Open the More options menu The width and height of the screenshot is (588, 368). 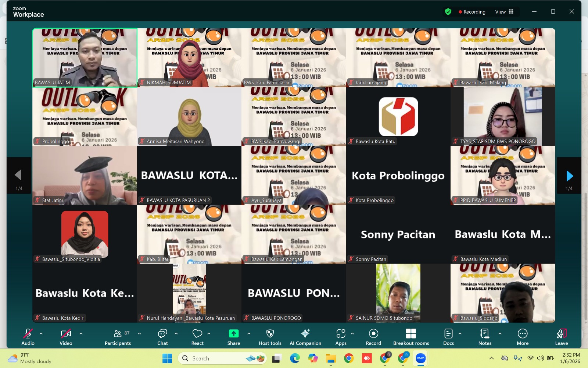[x=523, y=336]
